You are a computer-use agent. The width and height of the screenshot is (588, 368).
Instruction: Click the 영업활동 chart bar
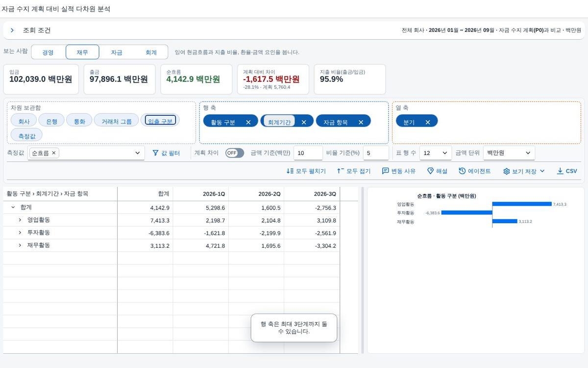click(522, 204)
